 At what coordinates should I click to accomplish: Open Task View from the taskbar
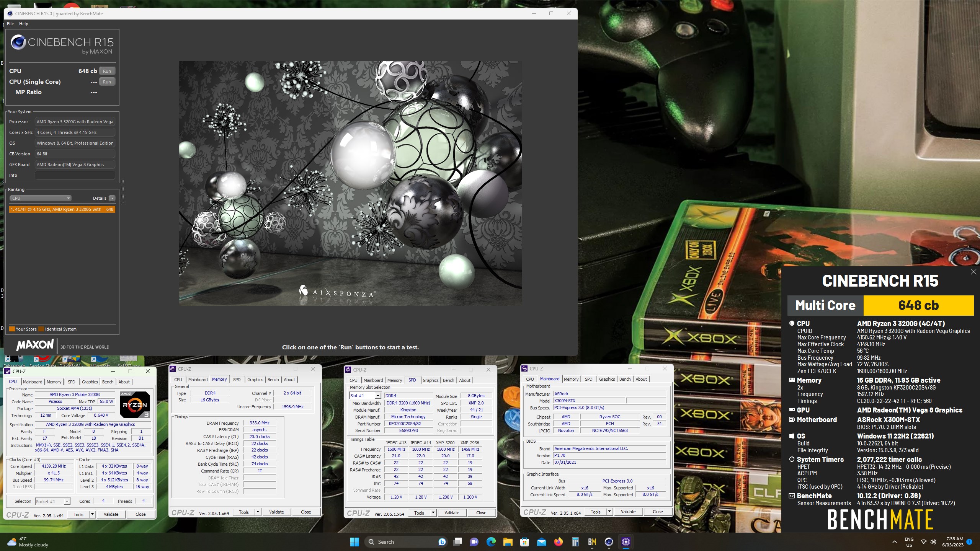click(x=457, y=542)
